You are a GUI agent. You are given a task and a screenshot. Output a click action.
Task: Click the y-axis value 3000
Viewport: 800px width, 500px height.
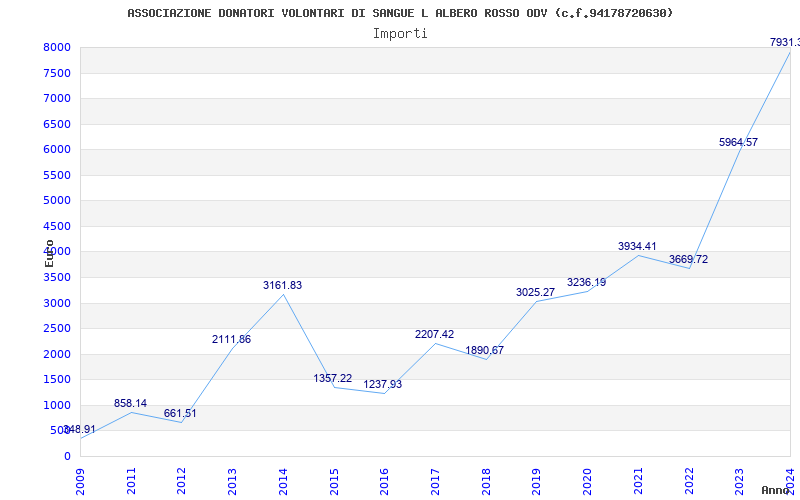[57, 304]
